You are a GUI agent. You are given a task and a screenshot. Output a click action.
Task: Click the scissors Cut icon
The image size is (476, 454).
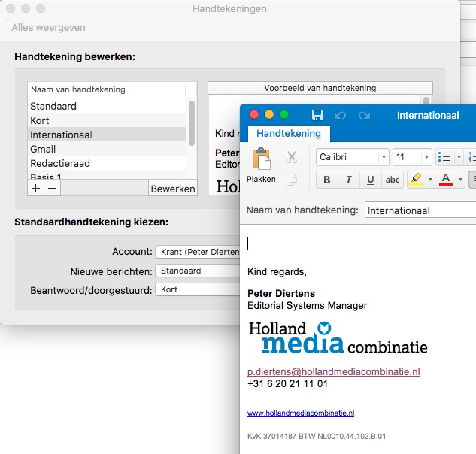pos(292,158)
